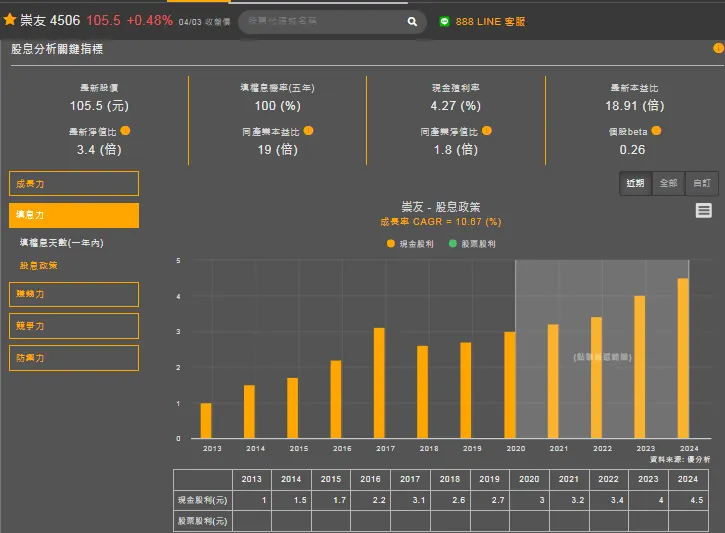
Task: Select the 全部 range tab
Action: [x=668, y=183]
